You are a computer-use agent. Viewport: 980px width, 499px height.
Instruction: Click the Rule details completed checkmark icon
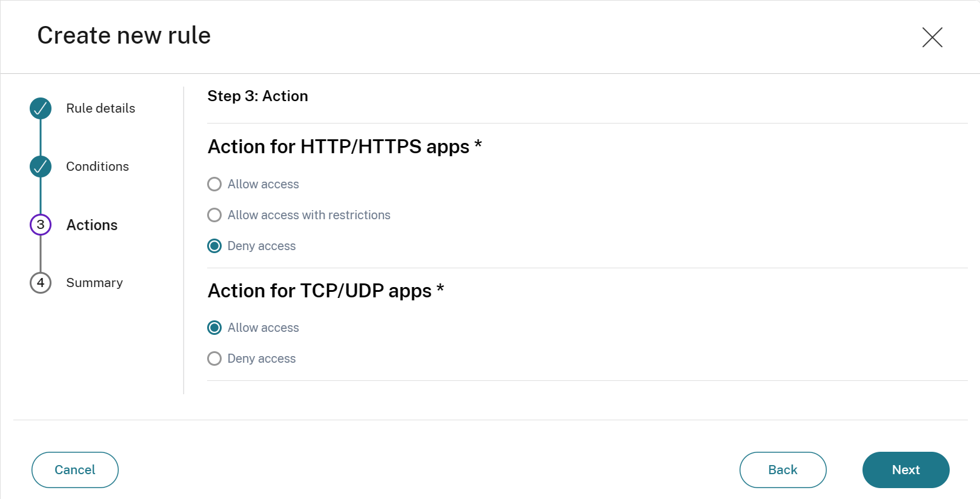[x=41, y=108]
